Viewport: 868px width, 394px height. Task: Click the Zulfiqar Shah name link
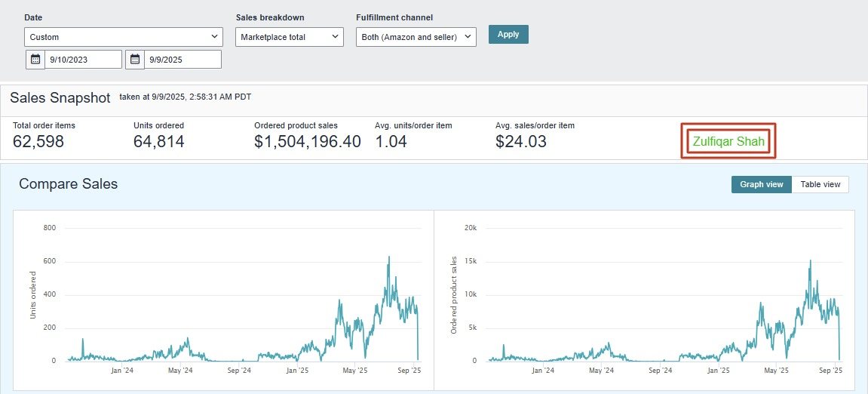coord(728,141)
